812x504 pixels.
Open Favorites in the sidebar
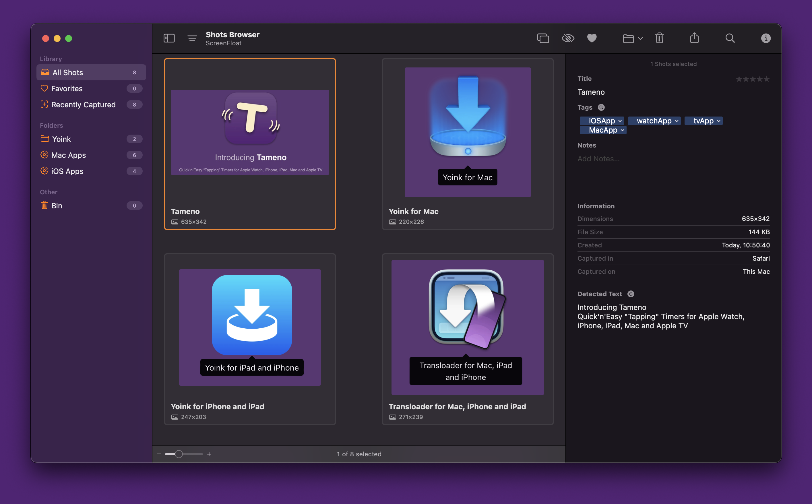(x=91, y=88)
